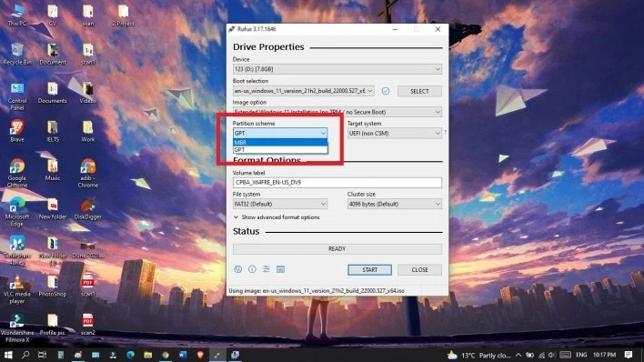Open the VLC media player desktop icon
The width and height of the screenshot is (644, 362).
click(x=17, y=289)
